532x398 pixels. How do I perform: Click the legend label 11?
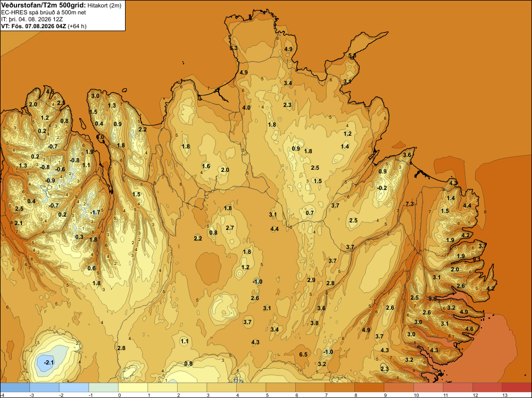pos(445,395)
